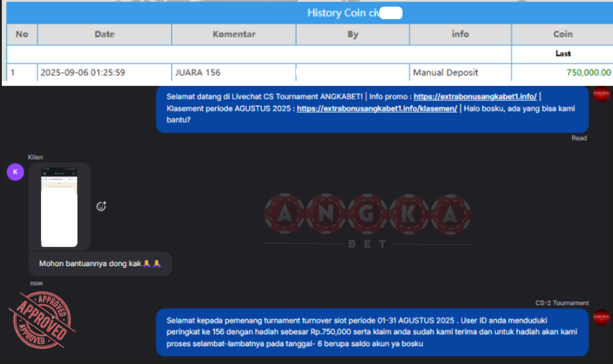Screen dimensions: 613x364
Task: Select the Komentar column header
Action: 234,34
